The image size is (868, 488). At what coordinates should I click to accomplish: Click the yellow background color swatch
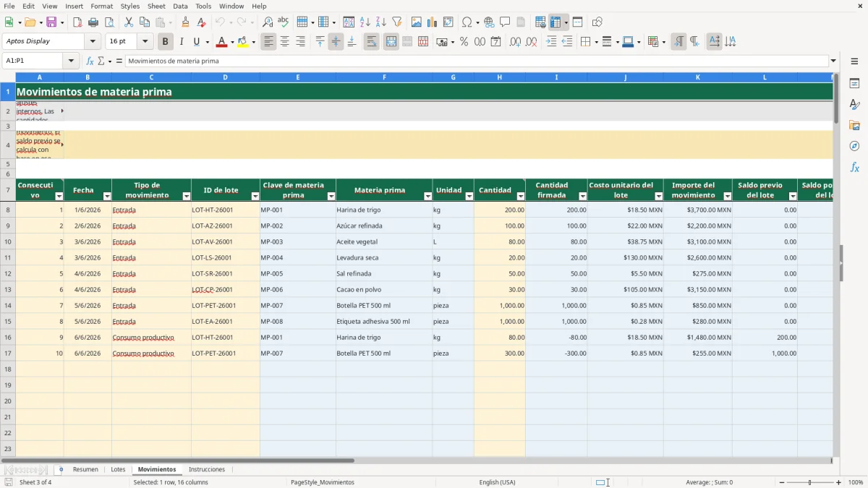(242, 42)
